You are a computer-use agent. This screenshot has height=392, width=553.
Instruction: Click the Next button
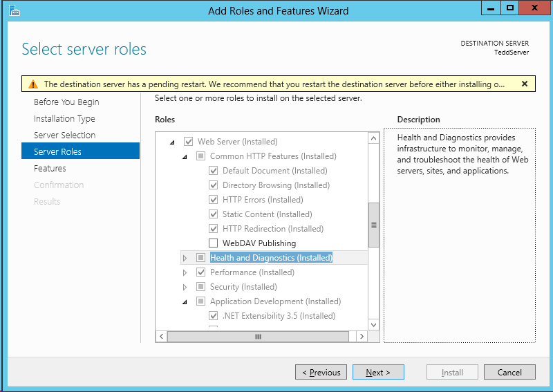coord(378,372)
